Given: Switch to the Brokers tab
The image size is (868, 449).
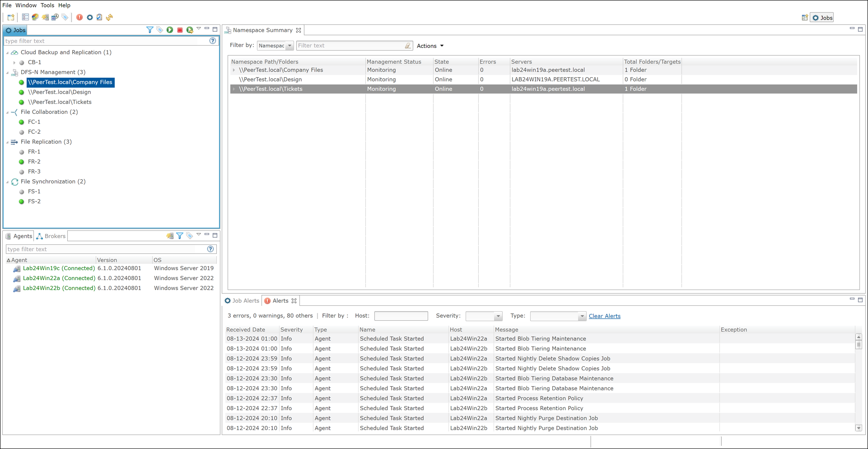Looking at the screenshot, I should (51, 236).
